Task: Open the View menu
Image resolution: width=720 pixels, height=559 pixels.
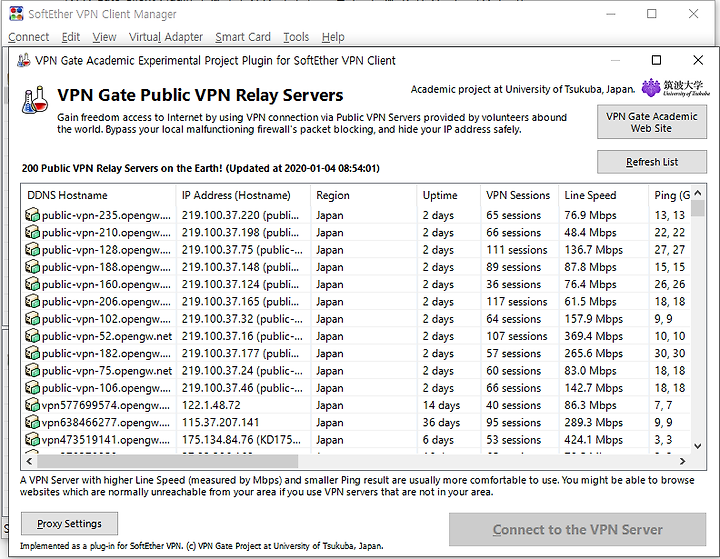Action: (104, 37)
